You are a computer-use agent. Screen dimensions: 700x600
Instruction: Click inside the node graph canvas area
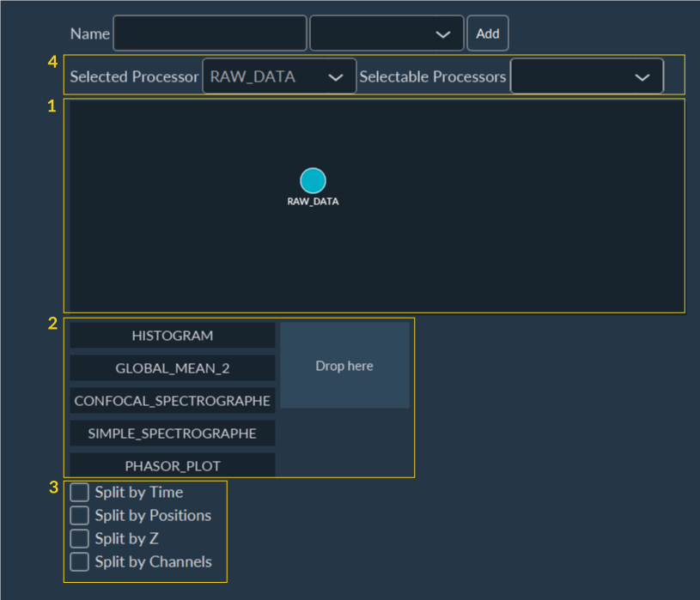click(x=515, y=258)
